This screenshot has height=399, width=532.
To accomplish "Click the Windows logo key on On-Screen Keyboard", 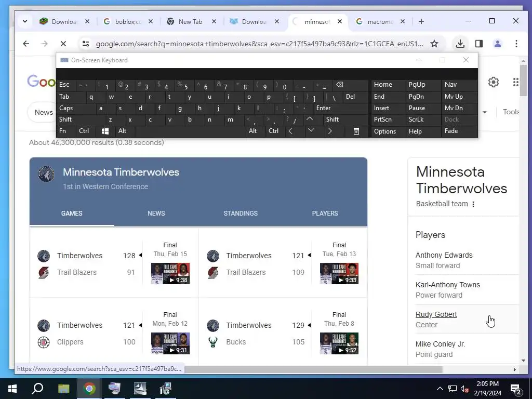I will pos(105,131).
